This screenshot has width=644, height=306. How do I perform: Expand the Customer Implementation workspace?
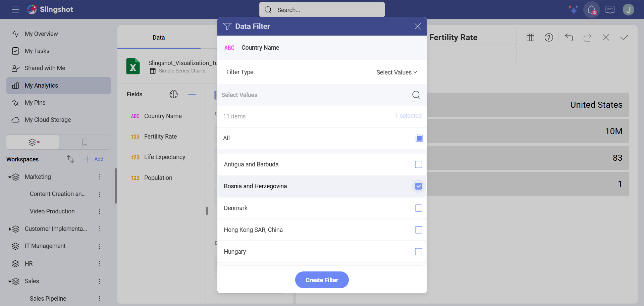coord(10,229)
